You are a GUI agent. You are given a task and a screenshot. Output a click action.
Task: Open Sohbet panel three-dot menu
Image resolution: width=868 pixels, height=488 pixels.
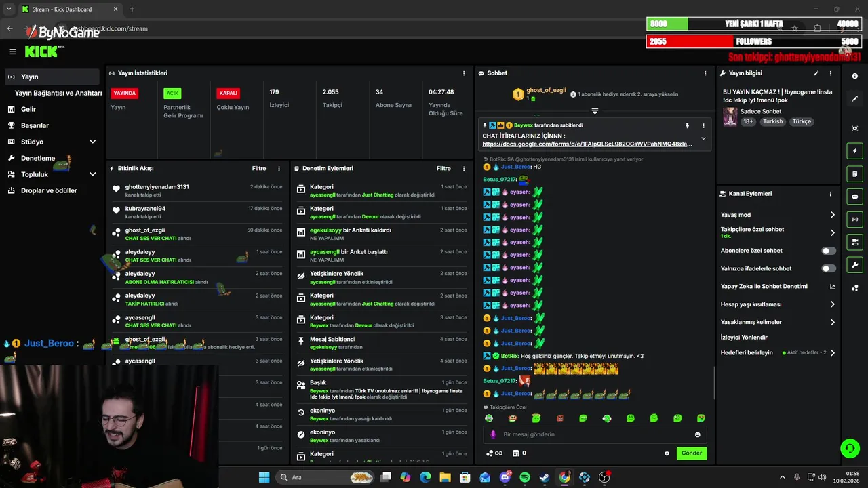[x=705, y=73]
